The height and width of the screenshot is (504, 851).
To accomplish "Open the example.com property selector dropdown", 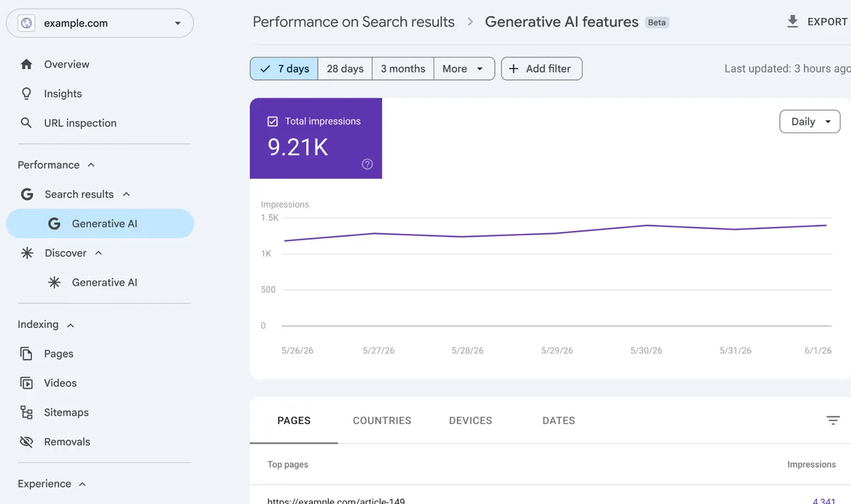I will tap(100, 23).
